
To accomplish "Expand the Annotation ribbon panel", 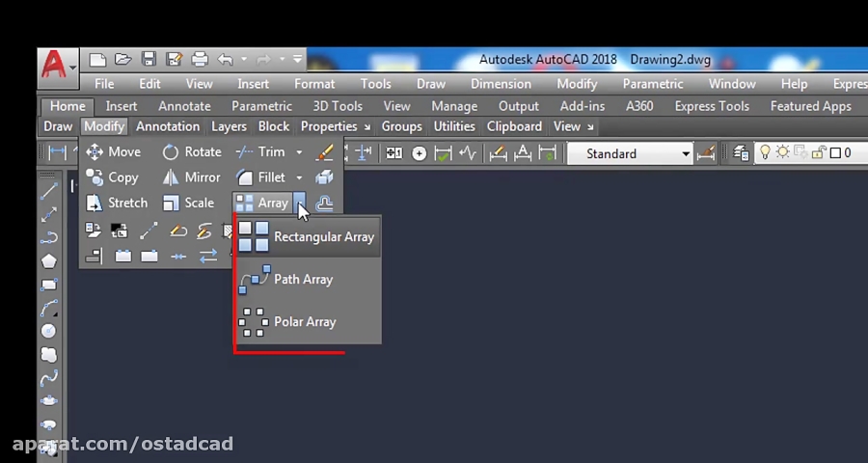I will (168, 126).
